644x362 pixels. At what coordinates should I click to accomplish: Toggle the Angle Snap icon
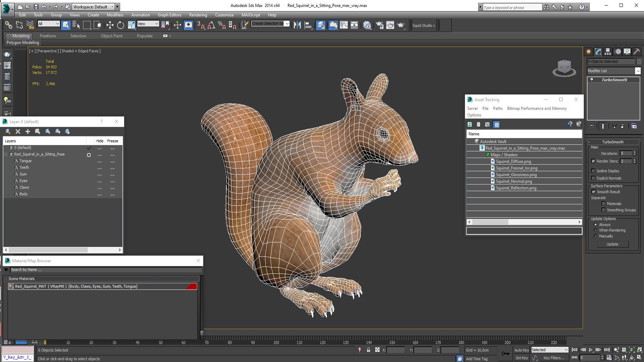211,25
